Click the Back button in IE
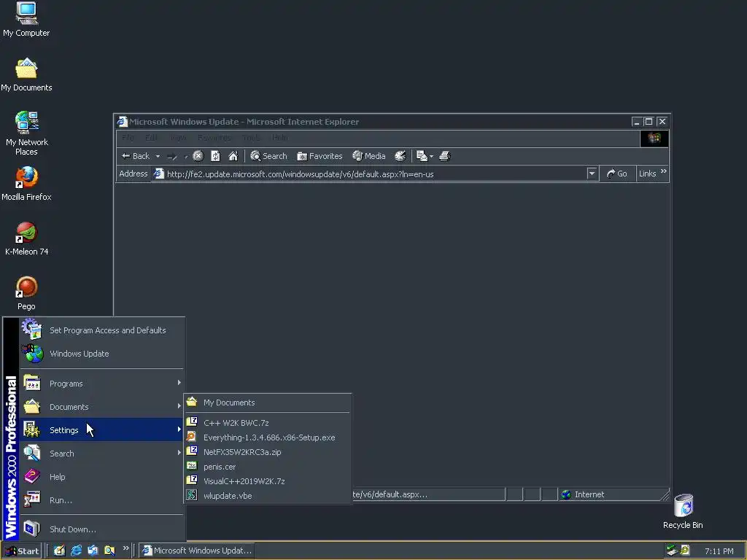 click(x=136, y=156)
